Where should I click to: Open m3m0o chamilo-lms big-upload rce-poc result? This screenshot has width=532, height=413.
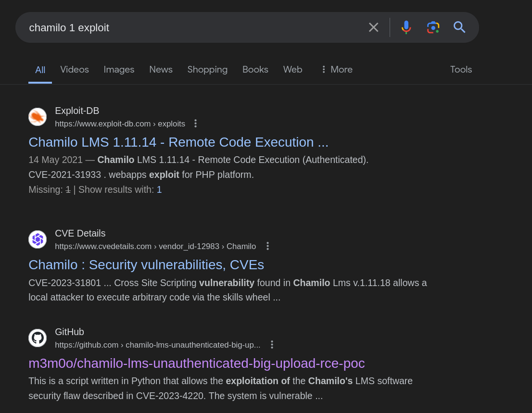(196, 363)
